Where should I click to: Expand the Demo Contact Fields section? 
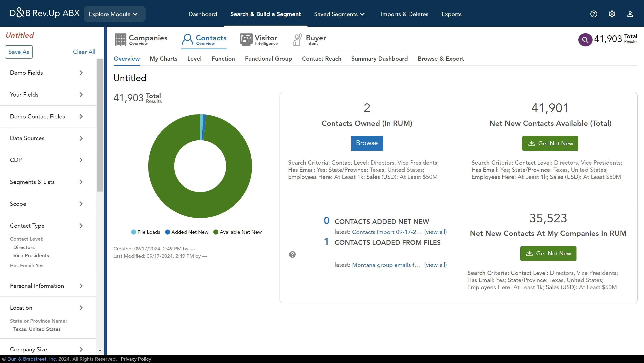coord(48,117)
